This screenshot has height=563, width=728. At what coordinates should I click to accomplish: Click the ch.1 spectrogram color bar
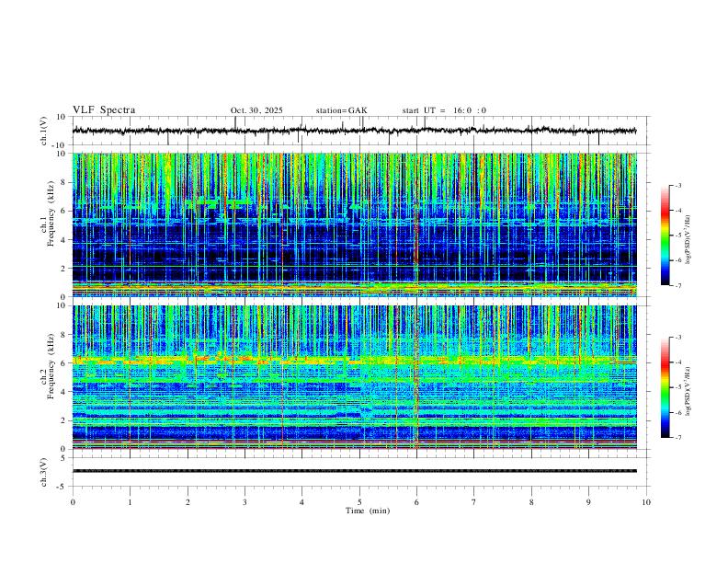(x=665, y=236)
